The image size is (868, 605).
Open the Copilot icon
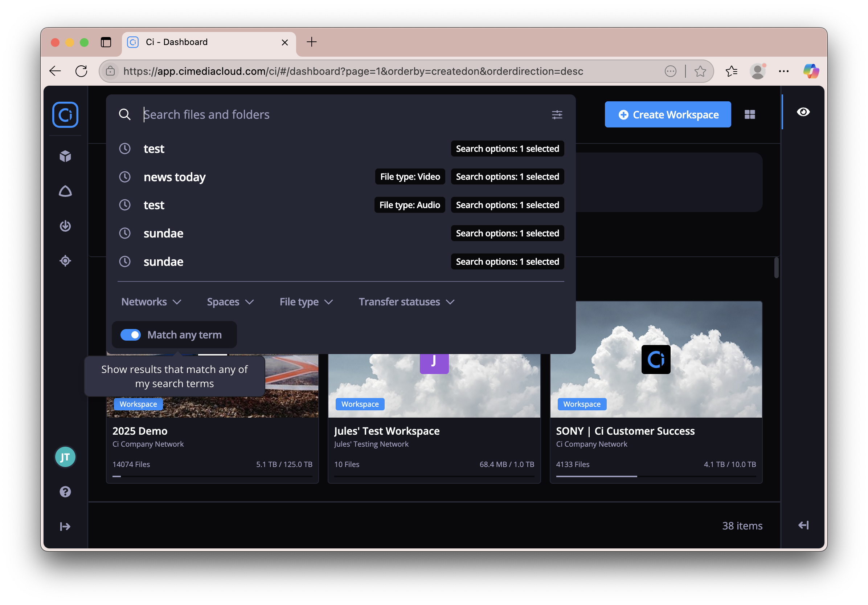811,71
